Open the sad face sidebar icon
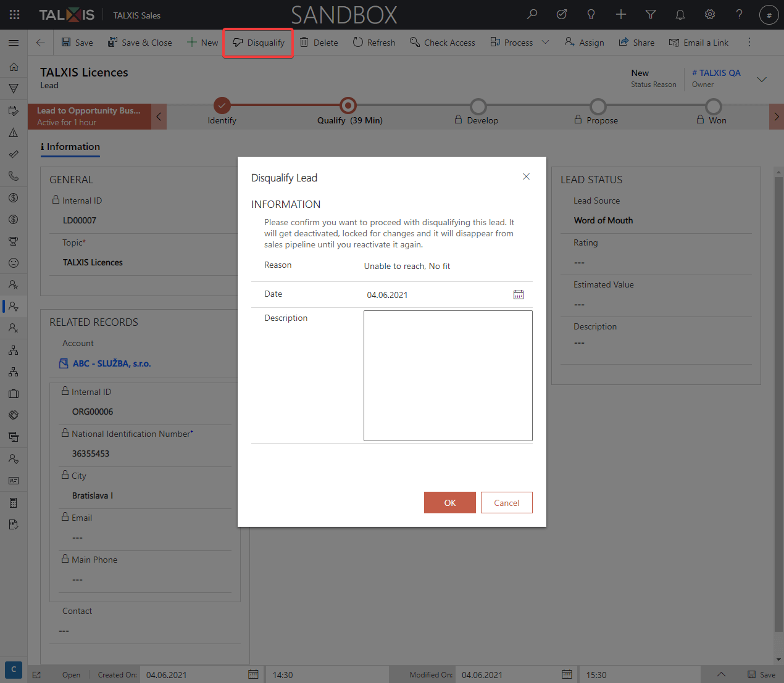 pyautogui.click(x=14, y=263)
